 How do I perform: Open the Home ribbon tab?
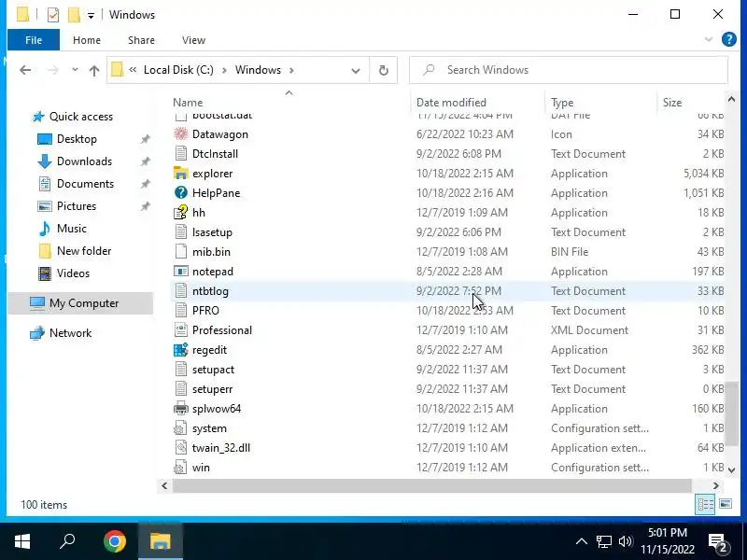tap(87, 40)
